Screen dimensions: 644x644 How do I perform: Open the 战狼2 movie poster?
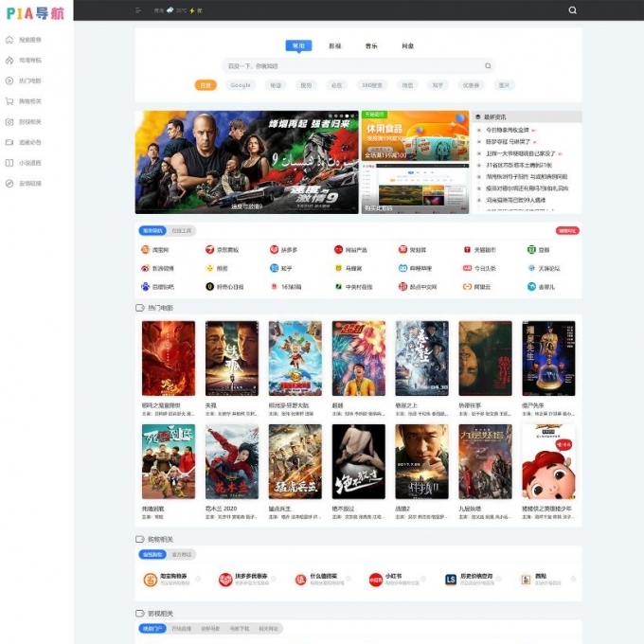pyautogui.click(x=421, y=461)
